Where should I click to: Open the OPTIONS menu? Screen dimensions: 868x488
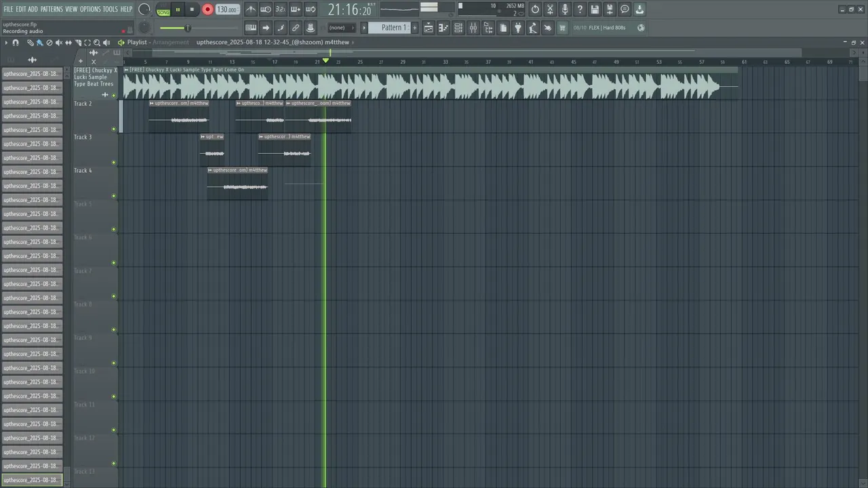90,9
